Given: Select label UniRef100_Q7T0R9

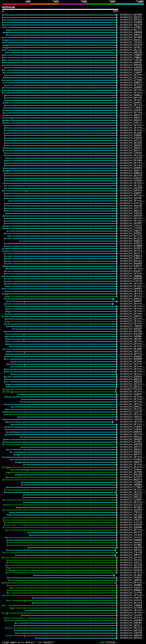Looking at the screenshot, I should click(x=131, y=80).
